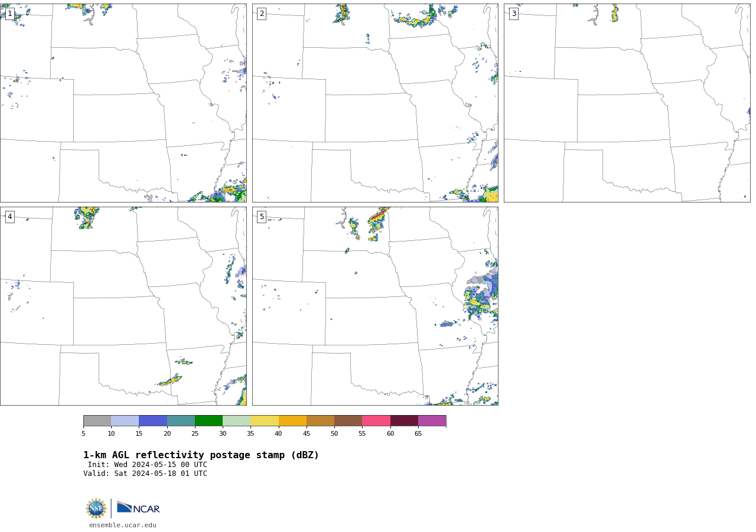Click the ensemble.ucar.edu text
The height and width of the screenshot is (532, 756).
coord(123,525)
